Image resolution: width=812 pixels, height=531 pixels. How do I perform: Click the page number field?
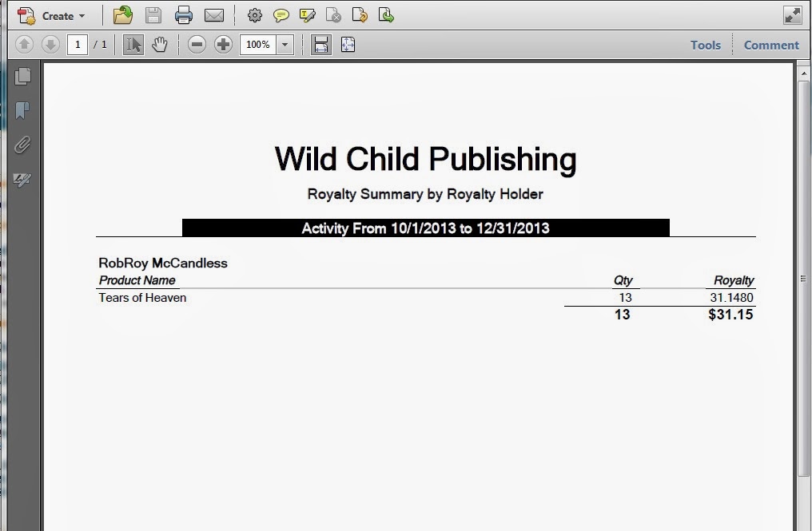click(78, 45)
